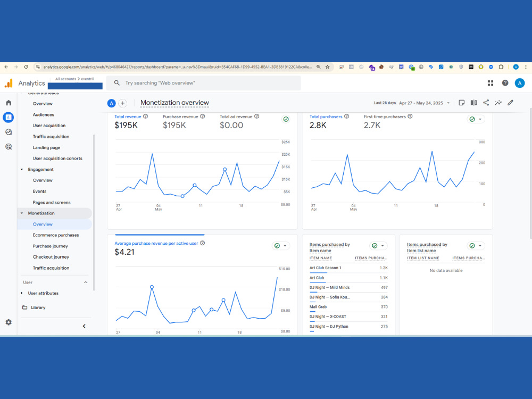The height and width of the screenshot is (399, 532).
Task: Click All accounts breadcrumb
Action: [x=65, y=79]
